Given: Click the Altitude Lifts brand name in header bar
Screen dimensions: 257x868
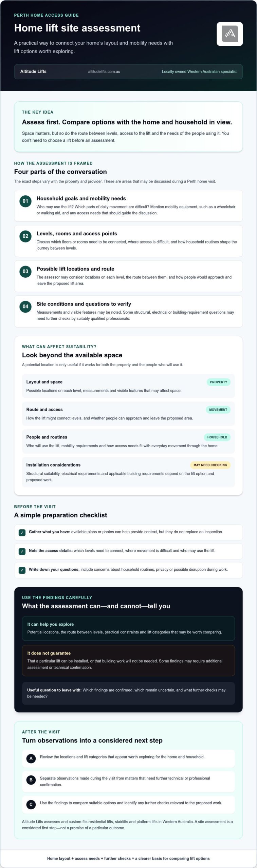Looking at the screenshot, I should [x=33, y=72].
